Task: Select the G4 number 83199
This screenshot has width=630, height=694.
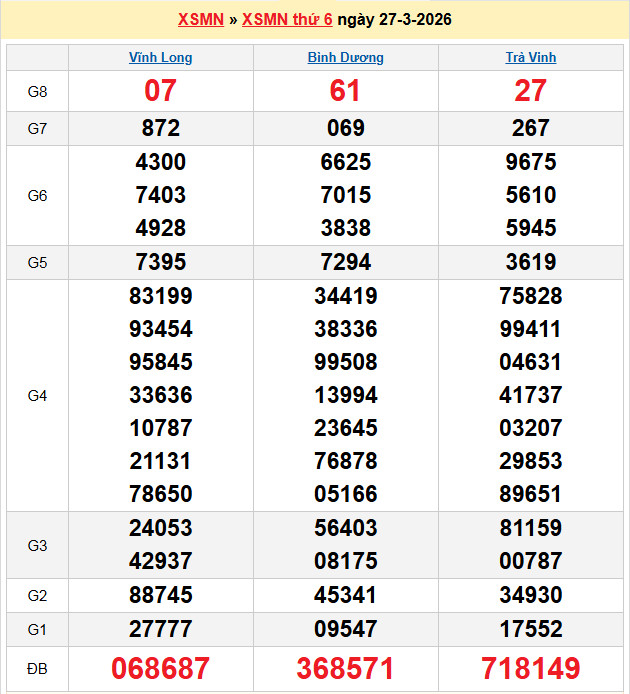Action: tap(160, 296)
